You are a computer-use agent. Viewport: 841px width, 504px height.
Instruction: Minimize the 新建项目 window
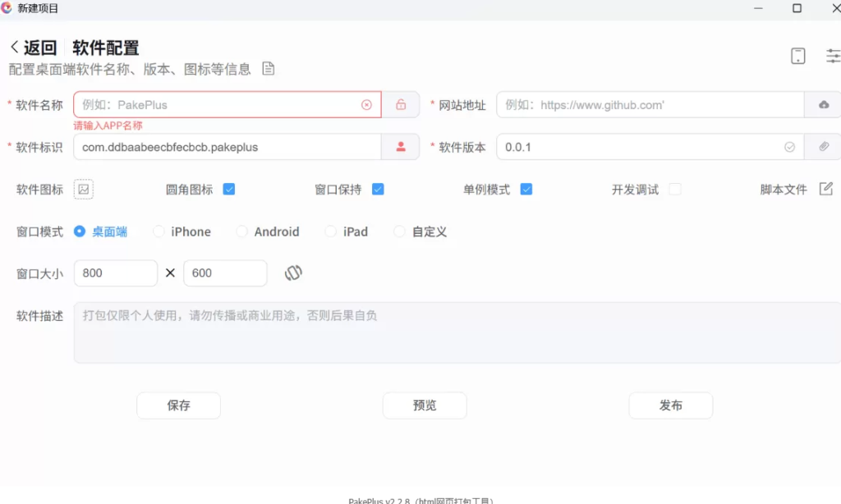click(x=758, y=8)
